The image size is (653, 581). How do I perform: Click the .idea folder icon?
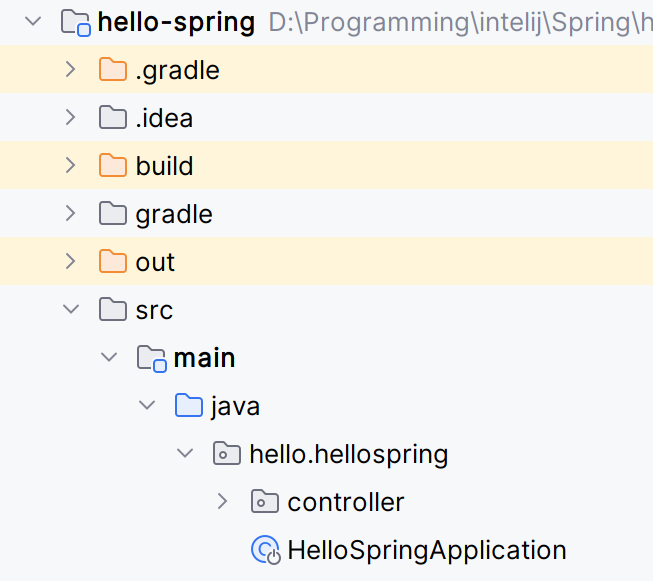[113, 118]
